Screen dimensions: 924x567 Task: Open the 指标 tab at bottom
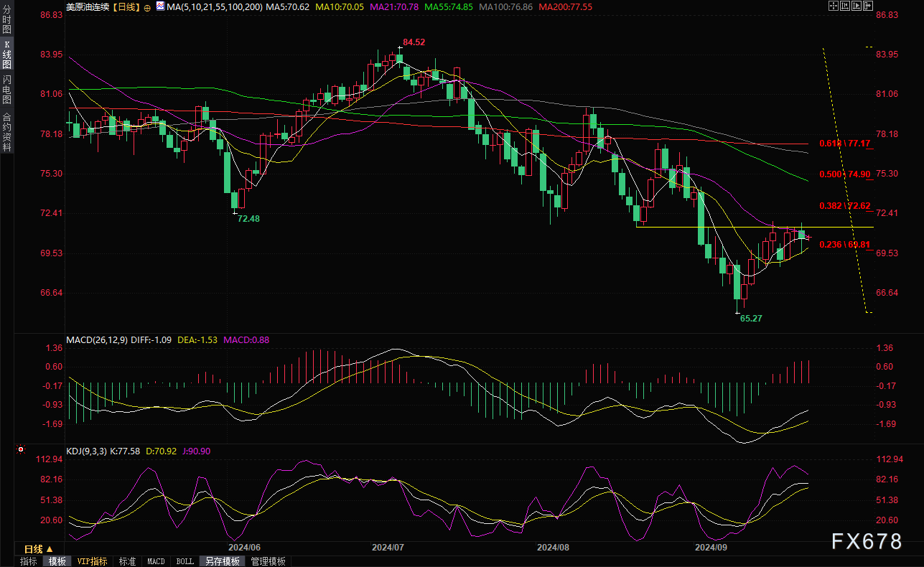(x=29, y=561)
